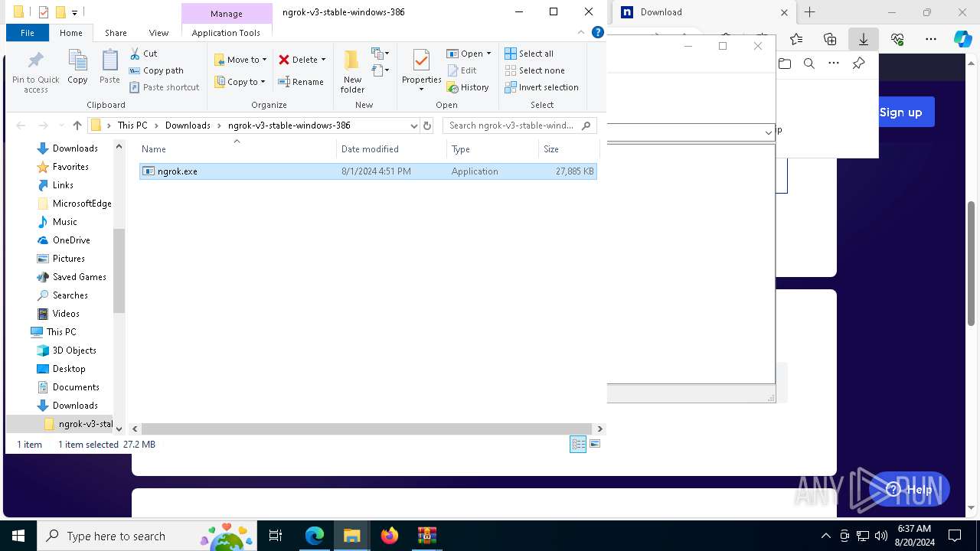Open Edge Copilot icon
This screenshot has width=980, height=551.
pyautogui.click(x=962, y=39)
